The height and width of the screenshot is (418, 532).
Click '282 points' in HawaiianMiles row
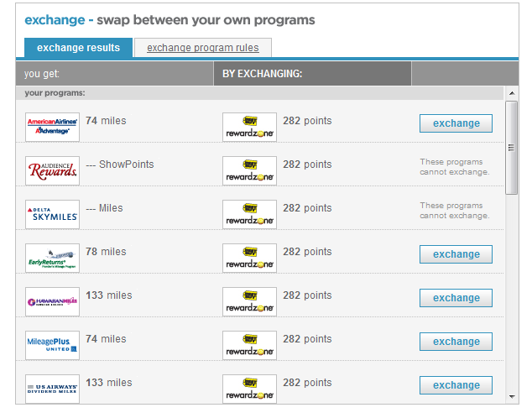point(307,295)
